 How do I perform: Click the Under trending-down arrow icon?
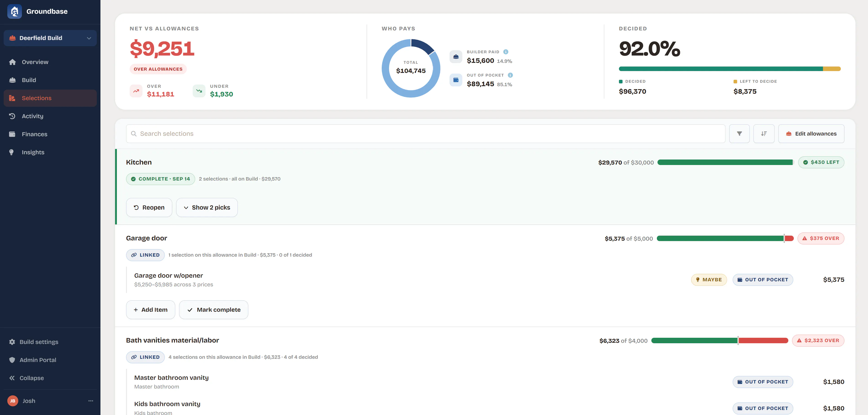point(199,91)
